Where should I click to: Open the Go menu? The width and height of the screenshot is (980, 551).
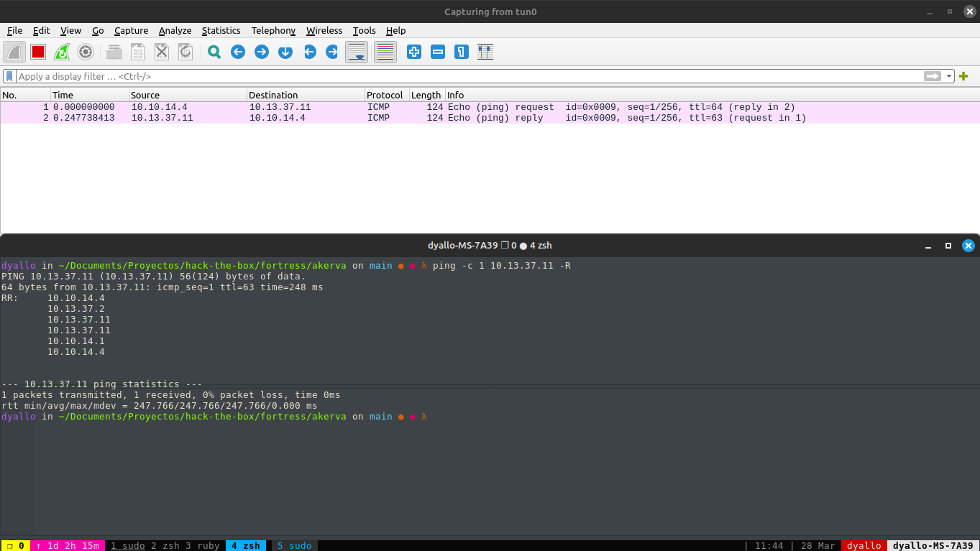(98, 30)
